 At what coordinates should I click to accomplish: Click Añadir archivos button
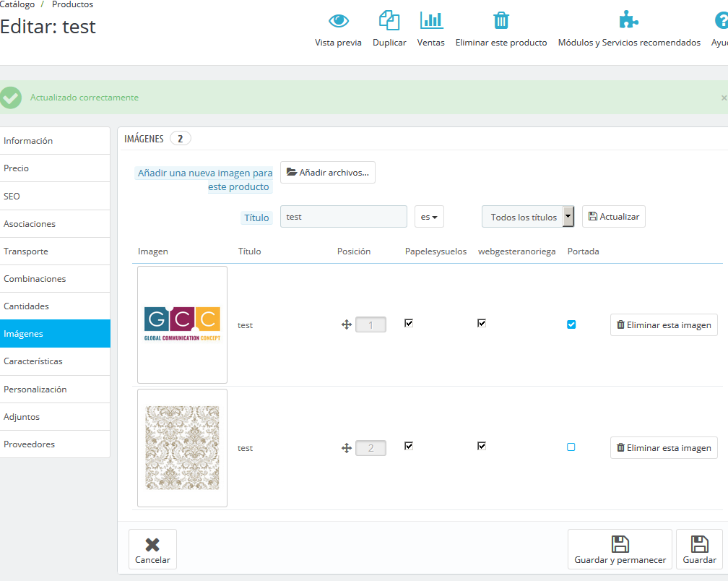click(x=328, y=172)
